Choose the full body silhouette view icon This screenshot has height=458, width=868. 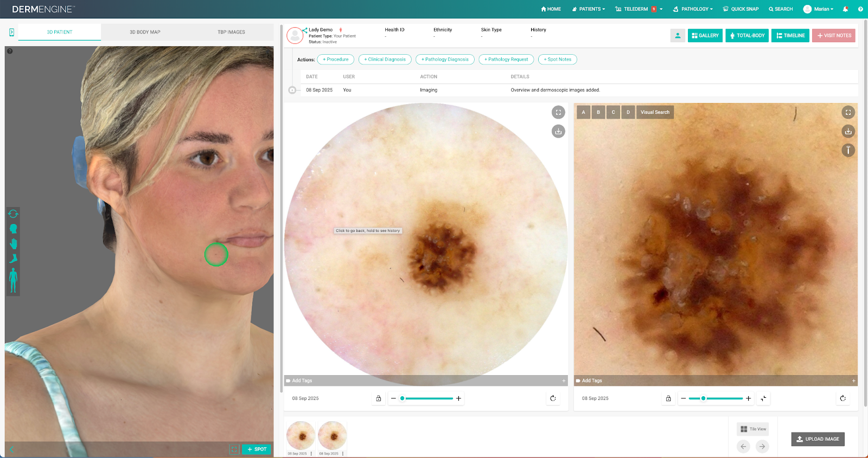(13, 280)
